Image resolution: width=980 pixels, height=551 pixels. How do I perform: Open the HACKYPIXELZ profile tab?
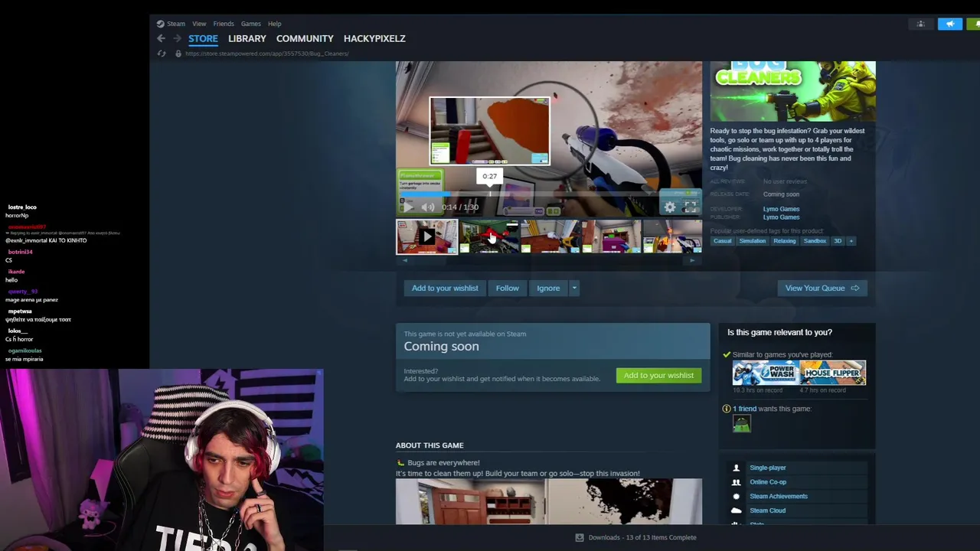click(x=374, y=38)
